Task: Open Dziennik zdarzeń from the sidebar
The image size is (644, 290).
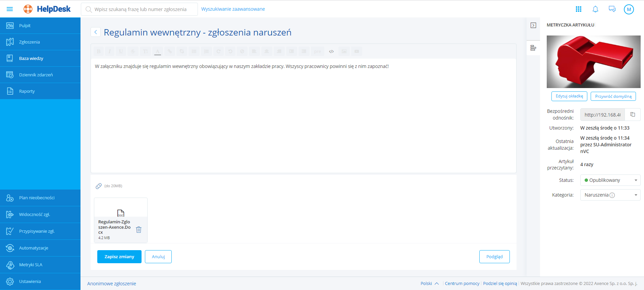Action: coord(36,75)
